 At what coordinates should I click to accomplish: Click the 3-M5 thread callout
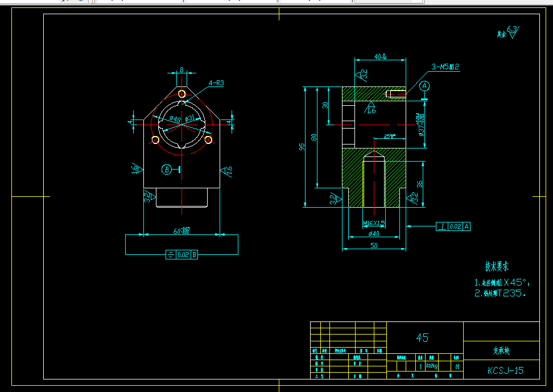pyautogui.click(x=445, y=67)
